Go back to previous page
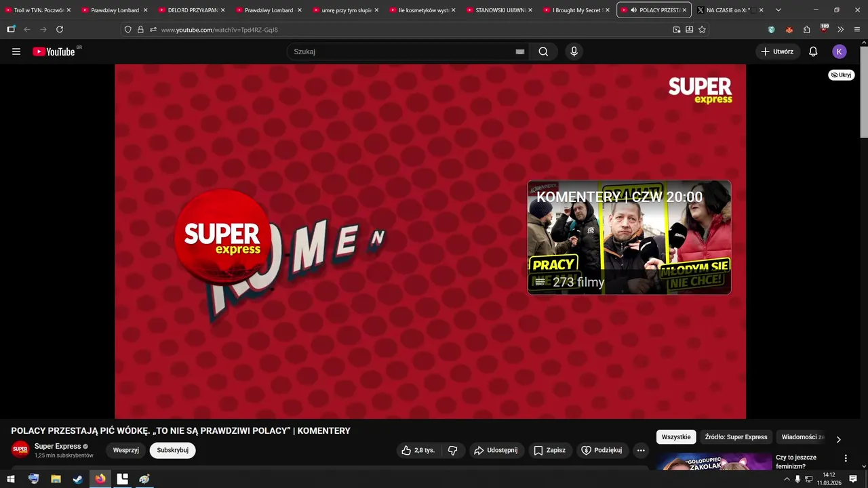This screenshot has width=868, height=488. coord(27,29)
